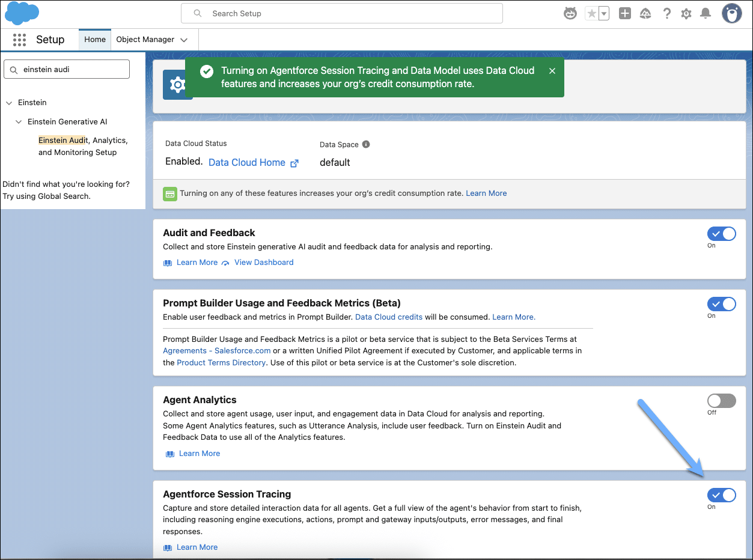Viewport: 753px width, 560px height.
Task: Click the setup page gear icon
Action: (178, 85)
